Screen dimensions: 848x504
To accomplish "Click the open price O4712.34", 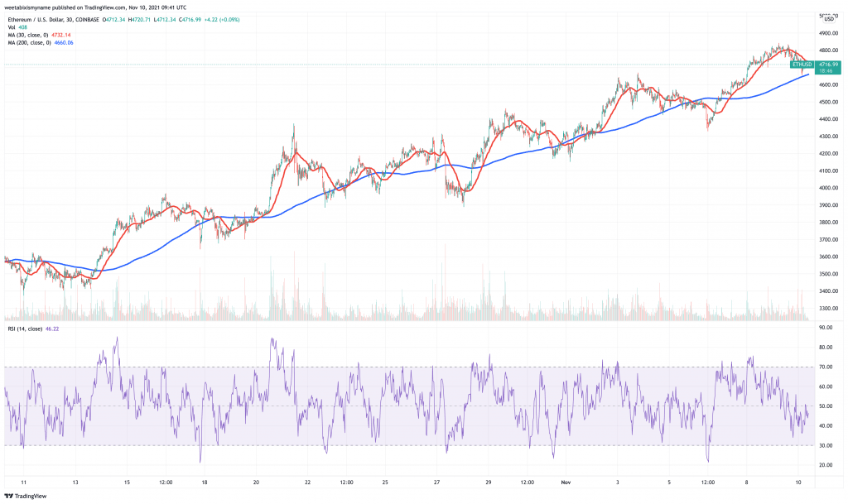I will click(113, 19).
